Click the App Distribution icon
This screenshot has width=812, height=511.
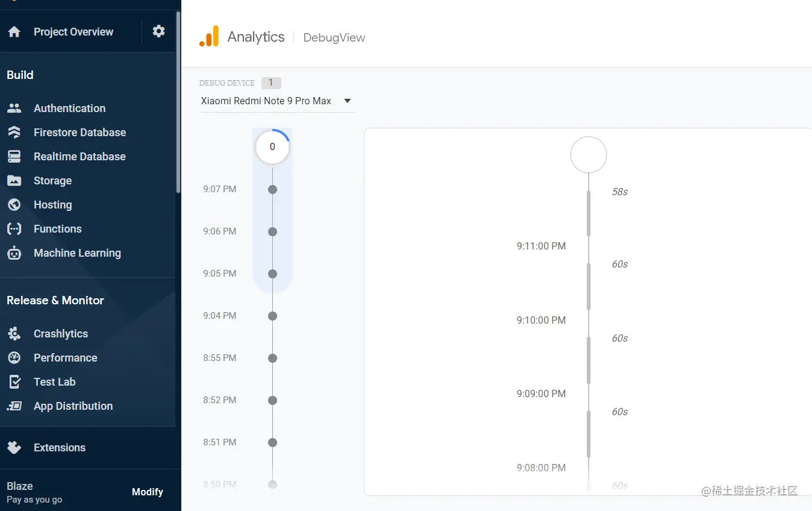(x=14, y=406)
